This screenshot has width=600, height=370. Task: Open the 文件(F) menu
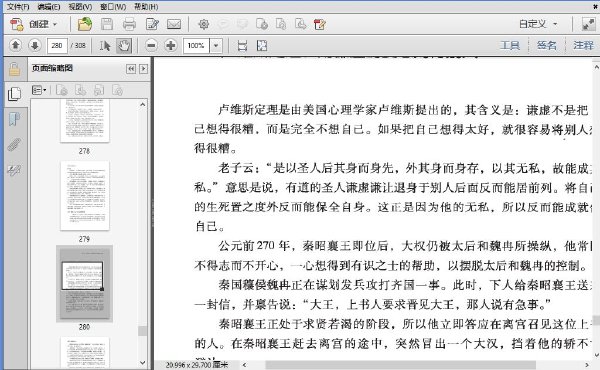tap(18, 7)
